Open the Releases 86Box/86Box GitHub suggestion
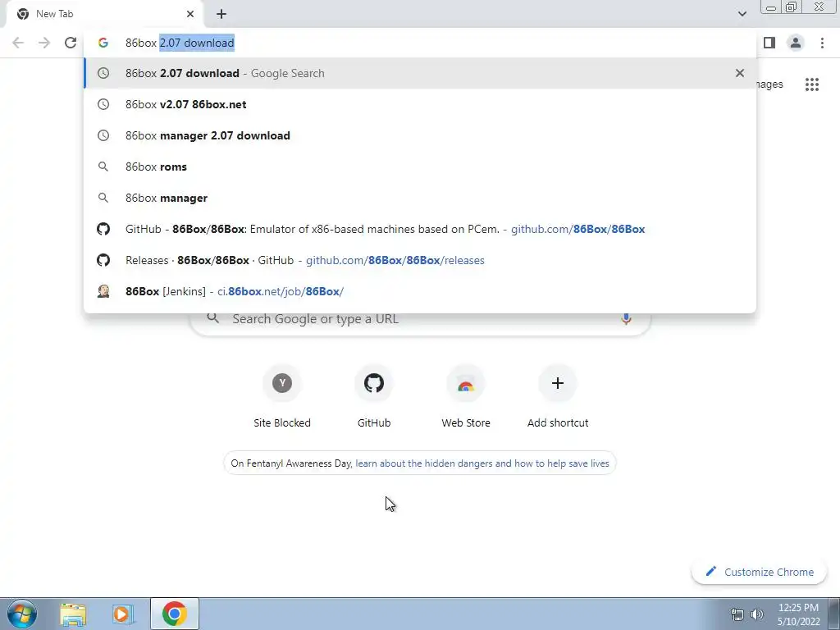840x630 pixels. tap(420, 260)
